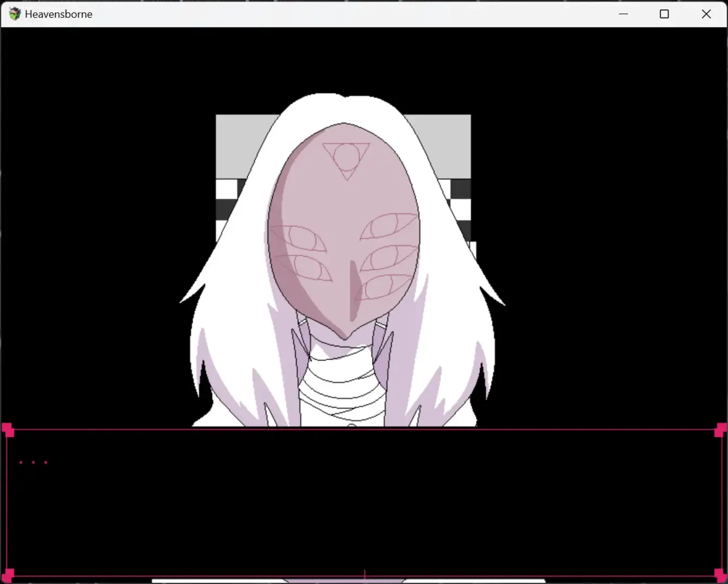This screenshot has height=584, width=728.
Task: Click the top-left pink corner ornament of the textbox
Action: click(8, 429)
